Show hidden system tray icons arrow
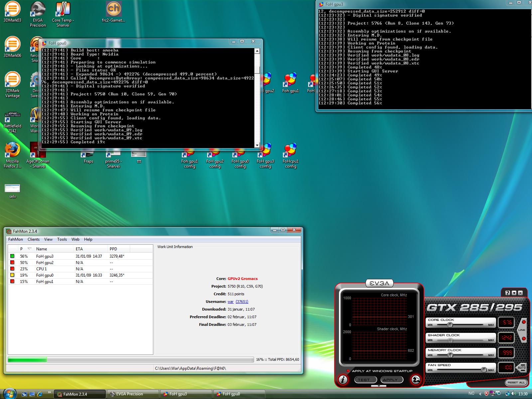Image resolution: width=532 pixels, height=399 pixels. (x=480, y=394)
